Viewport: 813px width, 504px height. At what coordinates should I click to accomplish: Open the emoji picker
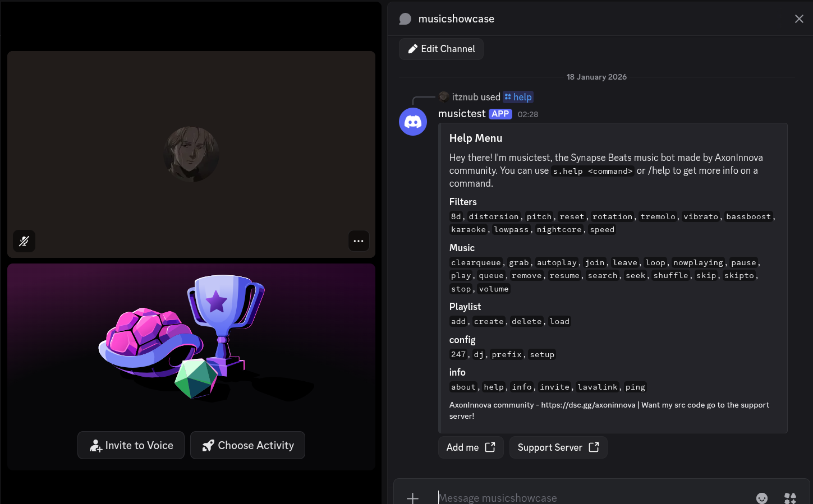click(761, 497)
